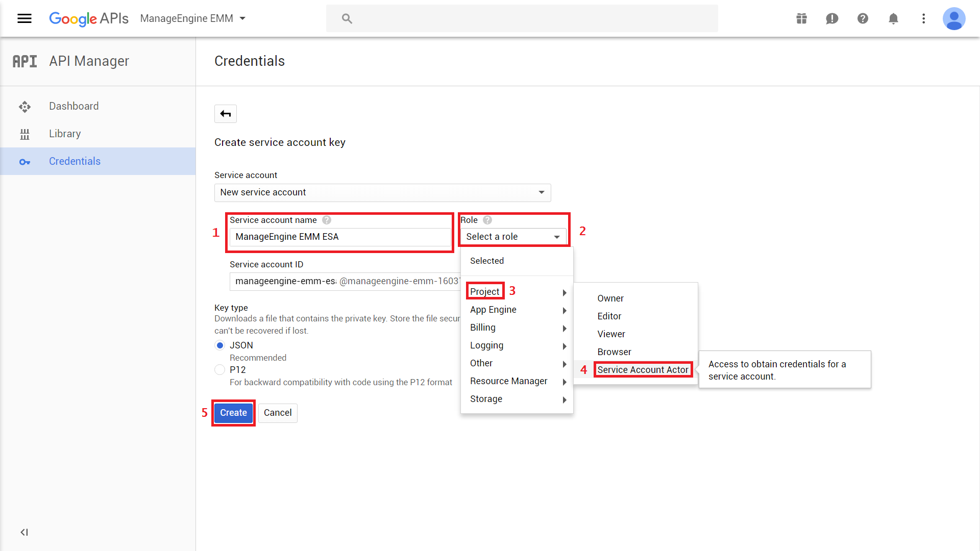Image resolution: width=980 pixels, height=551 pixels.
Task: Click the Cancel button
Action: 278,413
